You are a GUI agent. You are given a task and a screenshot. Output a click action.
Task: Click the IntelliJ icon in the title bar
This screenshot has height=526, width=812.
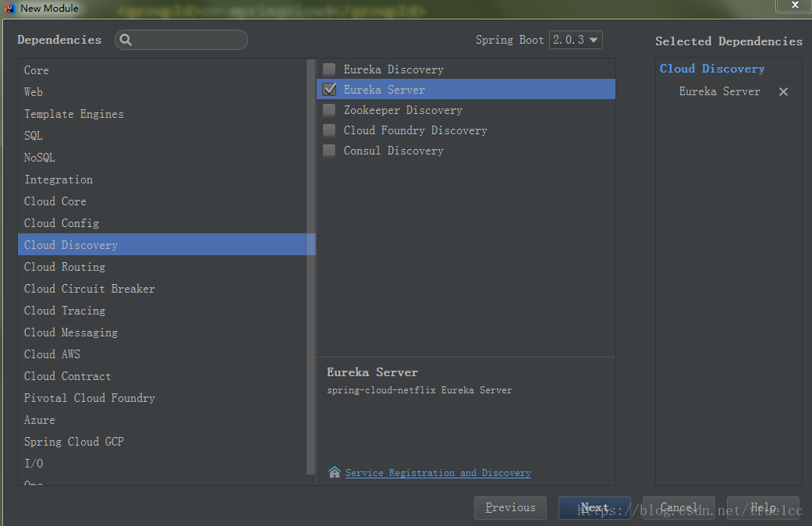(9, 9)
